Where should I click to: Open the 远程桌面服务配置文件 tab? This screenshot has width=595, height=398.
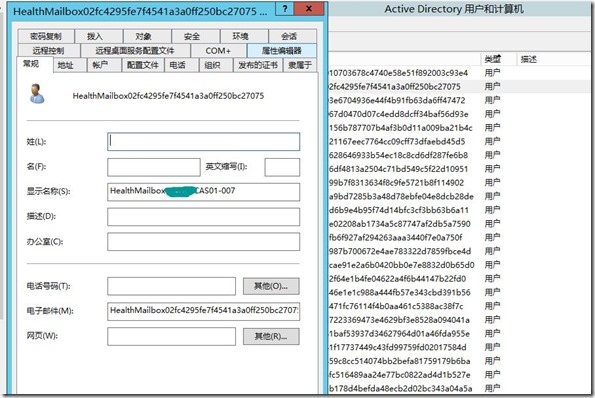click(x=135, y=50)
